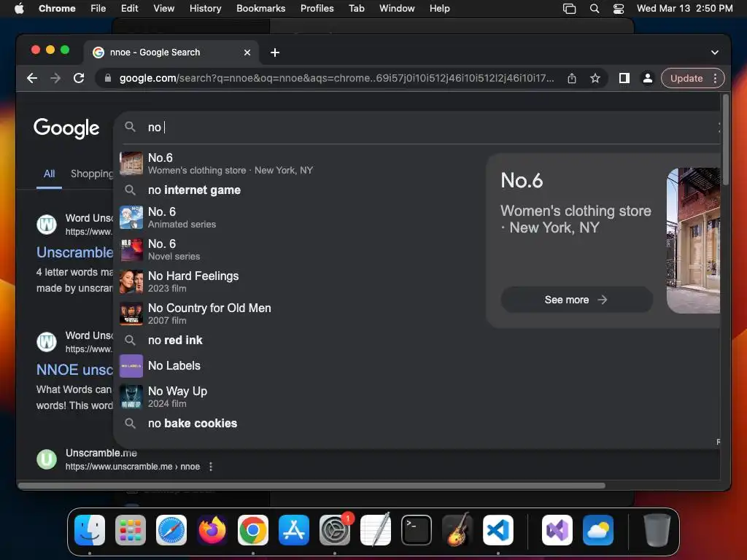This screenshot has width=747, height=560.
Task: Reload the page with the refresh icon
Action: coord(79,78)
